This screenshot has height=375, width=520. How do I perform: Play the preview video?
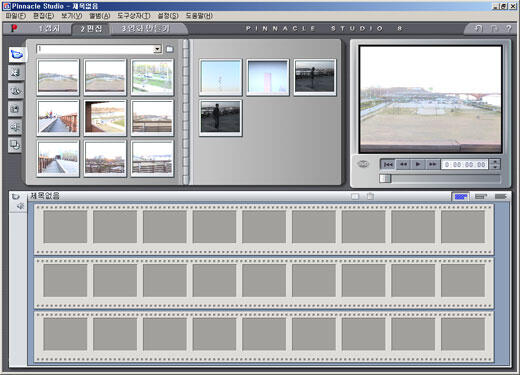(418, 164)
